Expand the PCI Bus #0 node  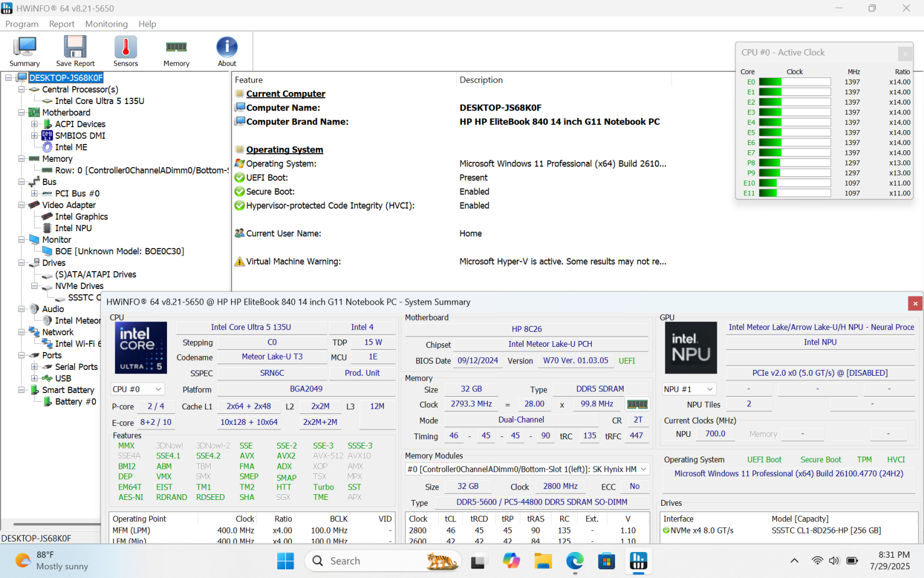coord(35,194)
